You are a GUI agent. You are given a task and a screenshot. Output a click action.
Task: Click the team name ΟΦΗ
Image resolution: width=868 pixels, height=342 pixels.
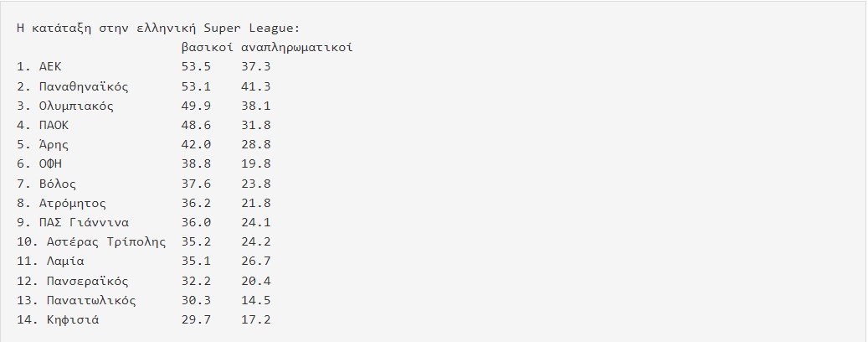[x=50, y=164]
